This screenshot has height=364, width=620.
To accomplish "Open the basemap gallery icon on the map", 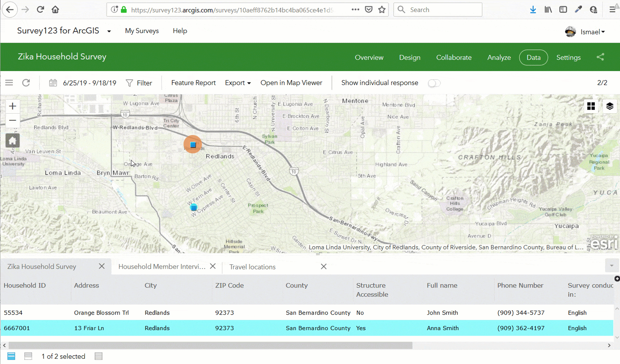I will pos(591,106).
